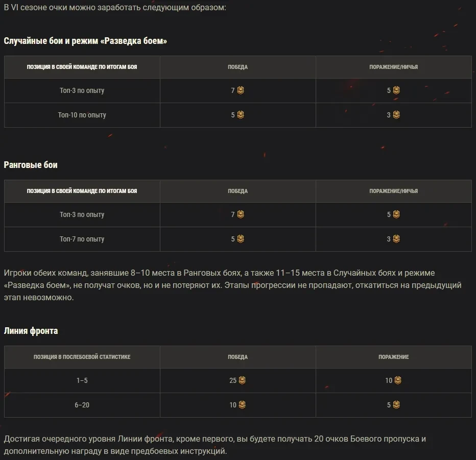Click points icon beside 7 in Случайные бои table

241,90
